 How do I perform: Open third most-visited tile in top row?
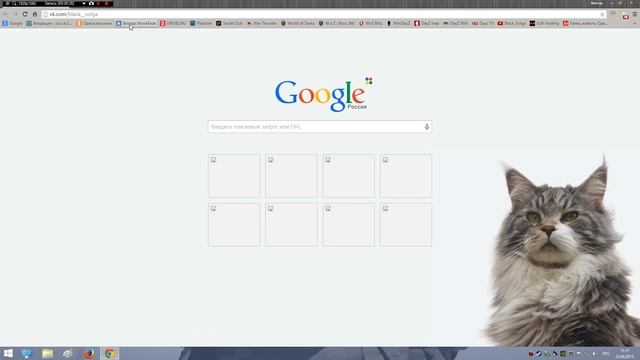[x=348, y=176]
